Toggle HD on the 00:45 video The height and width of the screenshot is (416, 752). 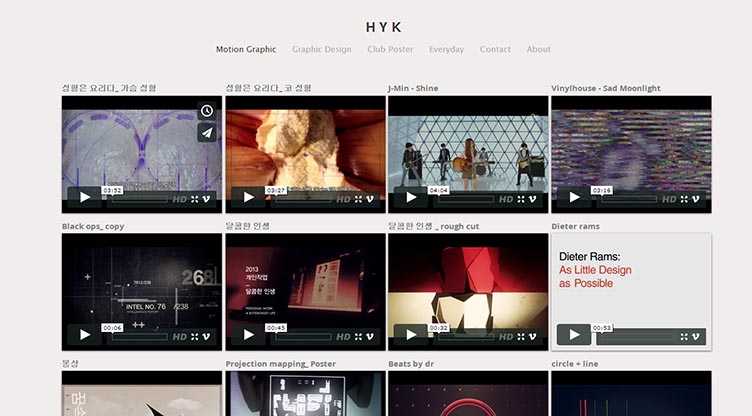pyautogui.click(x=343, y=337)
